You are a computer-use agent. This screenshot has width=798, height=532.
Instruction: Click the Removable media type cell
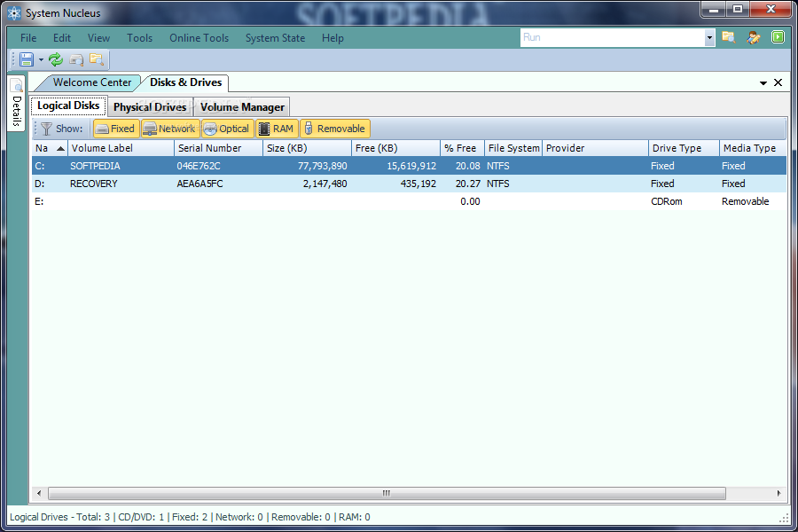coord(746,201)
